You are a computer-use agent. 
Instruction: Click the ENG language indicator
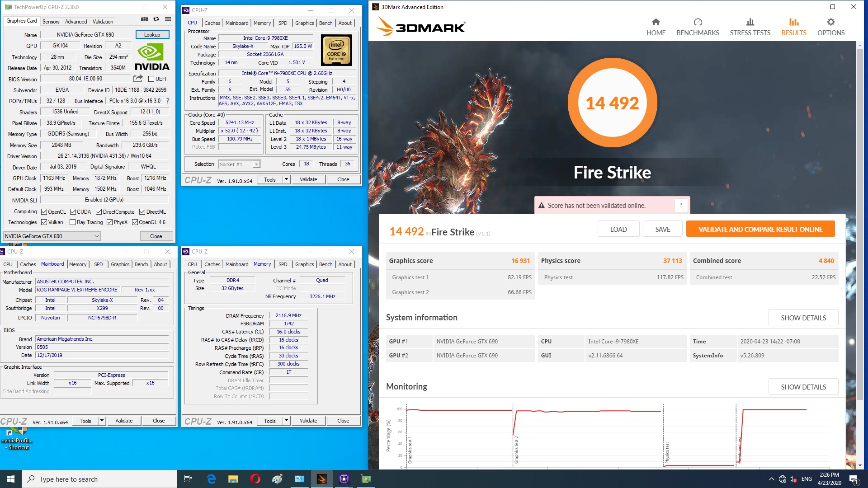tap(807, 479)
